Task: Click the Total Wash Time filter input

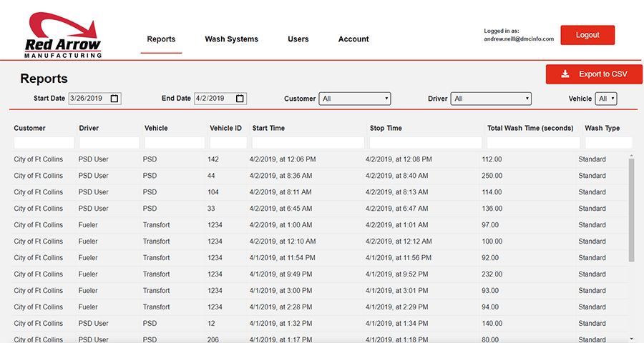Action: coord(533,143)
